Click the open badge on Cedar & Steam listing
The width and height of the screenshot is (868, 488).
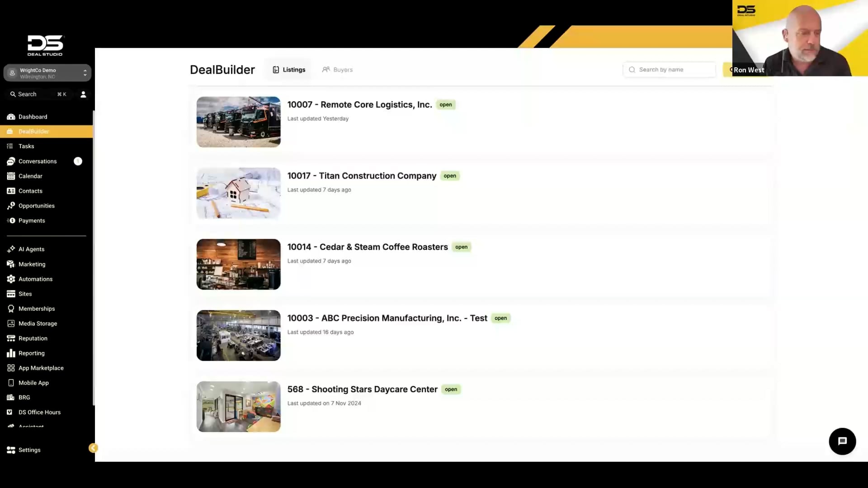coord(461,247)
